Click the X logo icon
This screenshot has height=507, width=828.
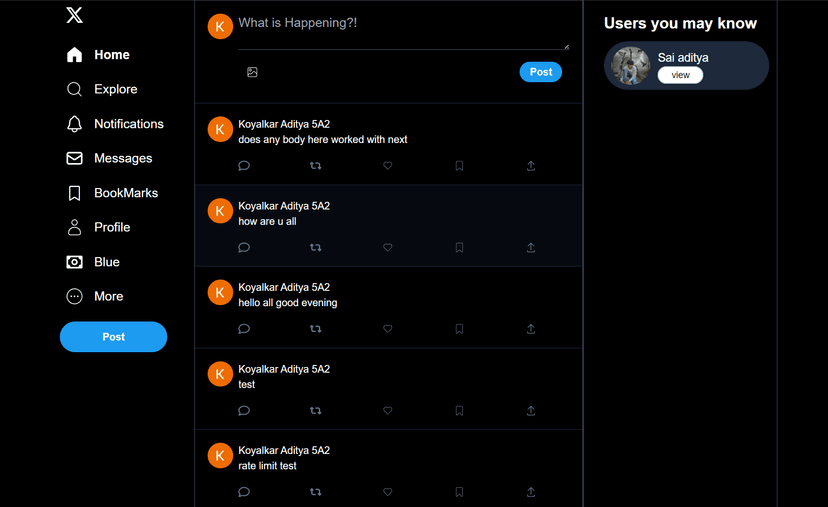click(74, 15)
